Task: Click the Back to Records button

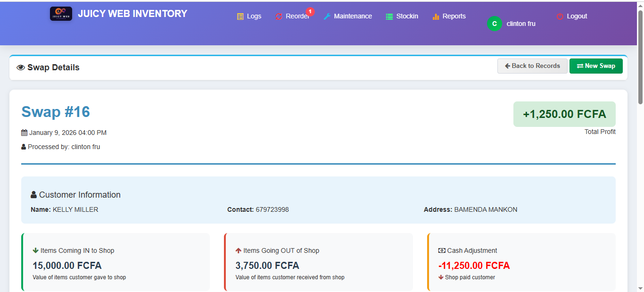Action: coord(532,66)
